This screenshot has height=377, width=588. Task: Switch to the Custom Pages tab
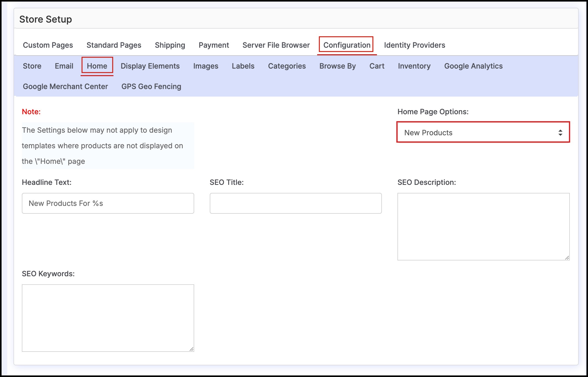48,45
